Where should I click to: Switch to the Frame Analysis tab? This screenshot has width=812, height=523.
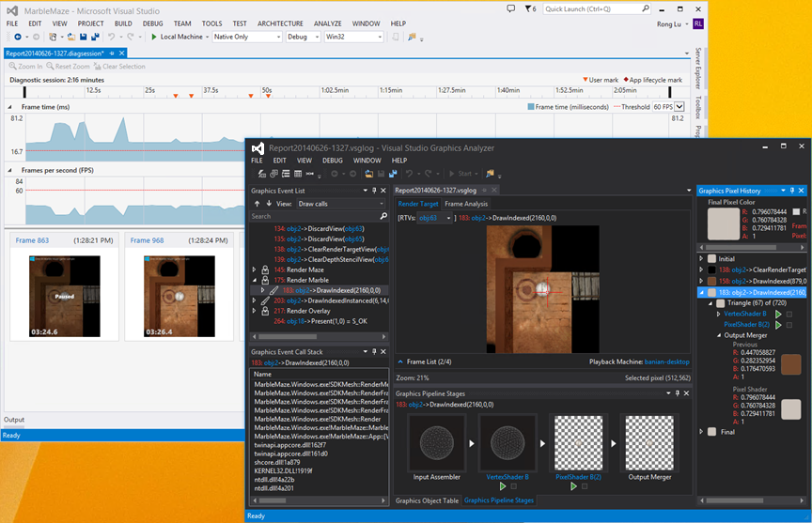coord(466,204)
